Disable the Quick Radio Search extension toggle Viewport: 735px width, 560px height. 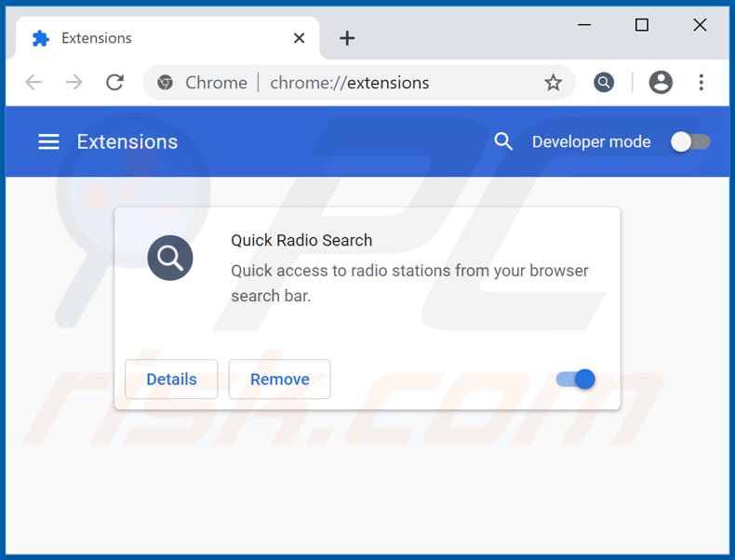point(576,380)
